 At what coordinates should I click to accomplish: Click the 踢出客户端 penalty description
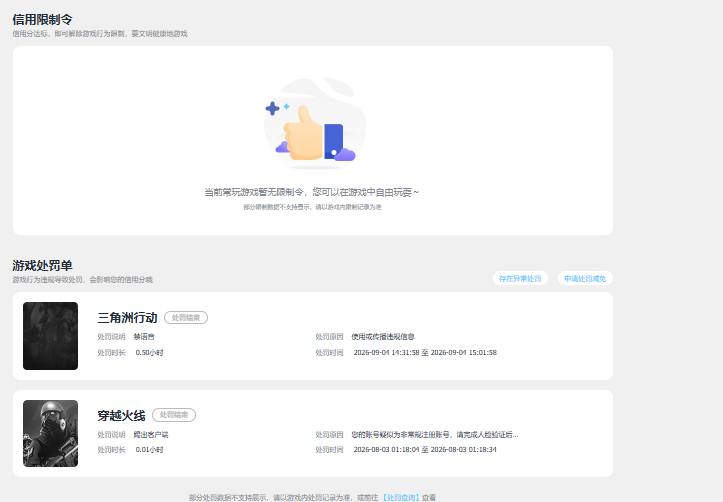coord(151,435)
